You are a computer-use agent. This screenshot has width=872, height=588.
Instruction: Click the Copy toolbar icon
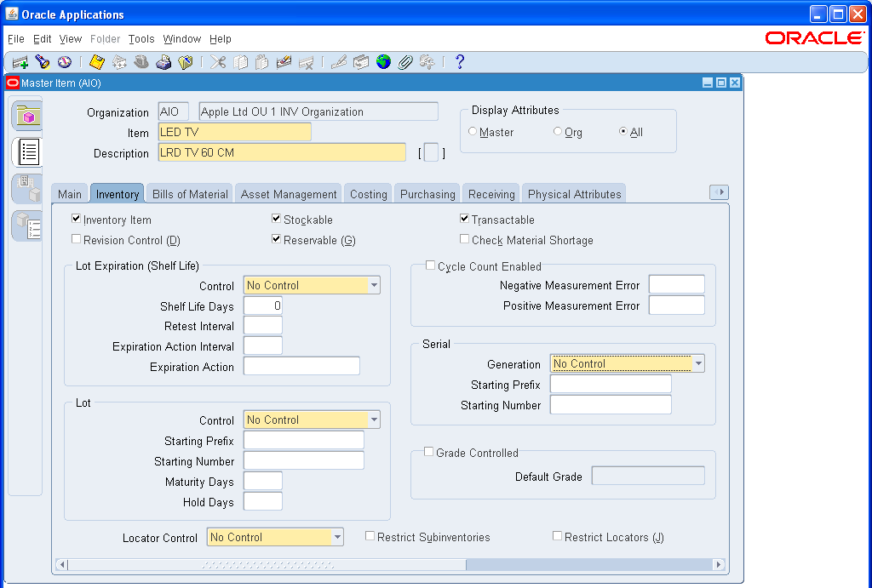[241, 61]
